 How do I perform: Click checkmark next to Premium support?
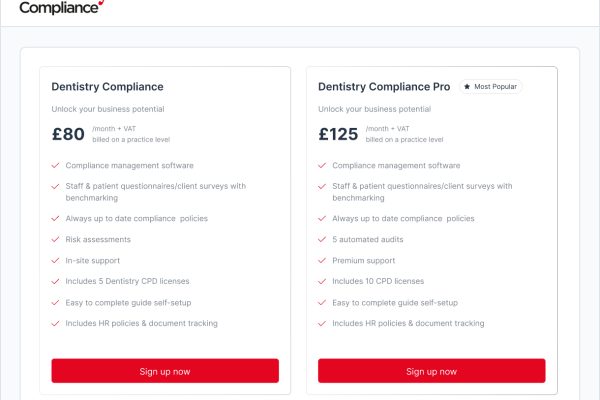[322, 260]
